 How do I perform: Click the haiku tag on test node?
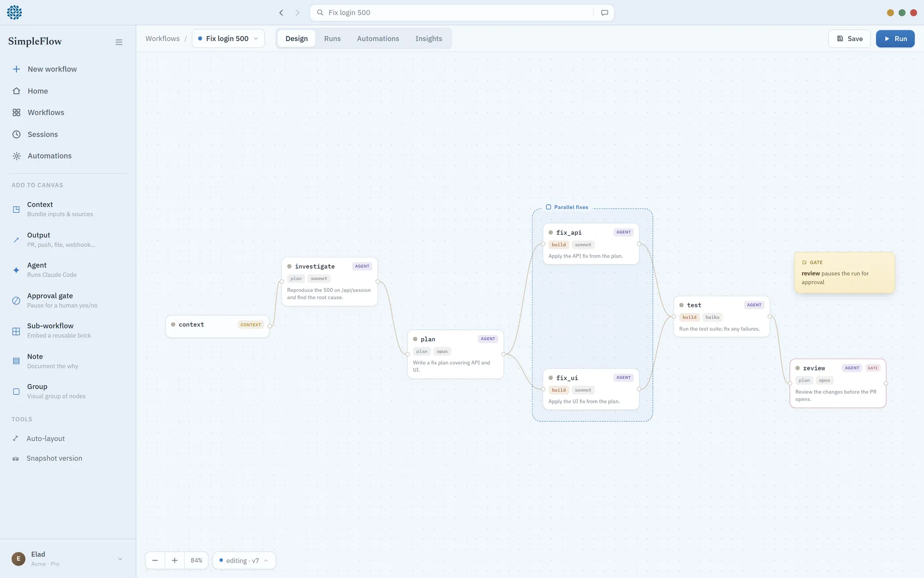(x=713, y=318)
